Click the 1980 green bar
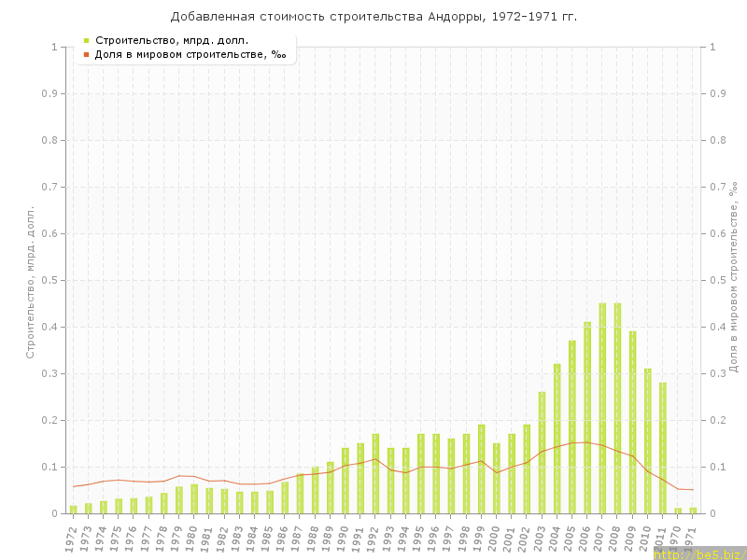This screenshot has height=560, width=747. (194, 498)
